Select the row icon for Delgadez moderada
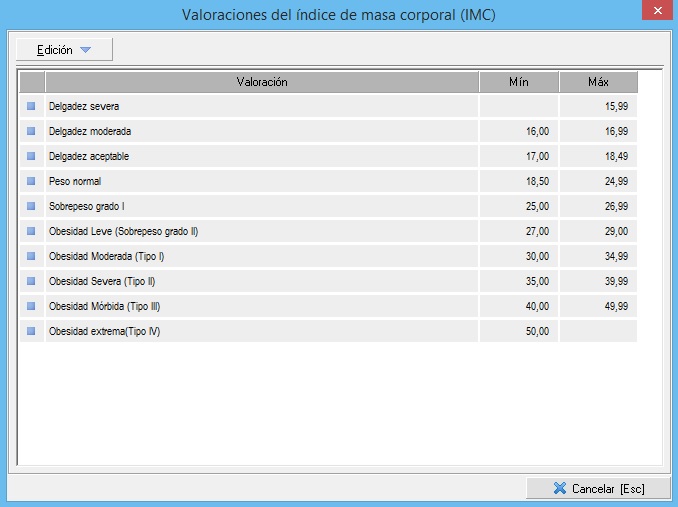Screen dimensions: 678x507 pyautogui.click(x=31, y=131)
